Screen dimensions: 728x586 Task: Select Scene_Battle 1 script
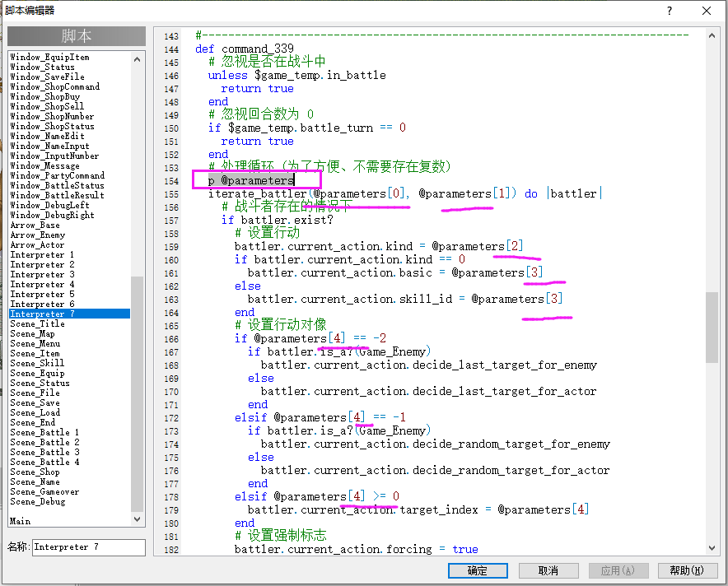click(x=44, y=432)
